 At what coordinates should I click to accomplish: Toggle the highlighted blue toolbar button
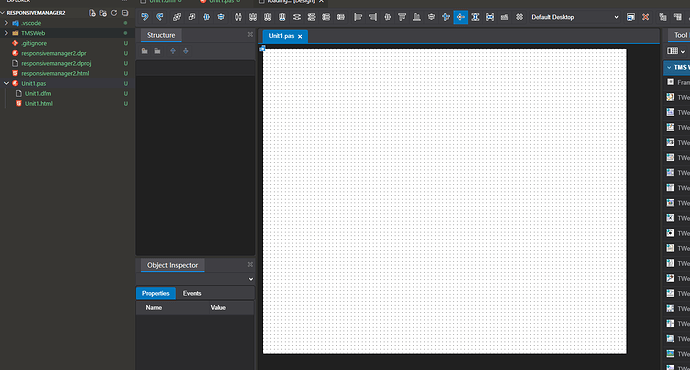460,17
